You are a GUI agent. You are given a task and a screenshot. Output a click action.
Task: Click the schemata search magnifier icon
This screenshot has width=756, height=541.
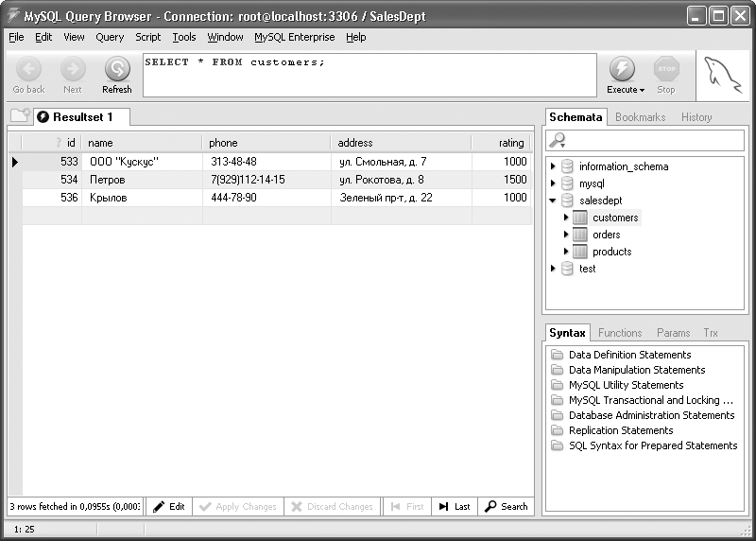[x=558, y=140]
